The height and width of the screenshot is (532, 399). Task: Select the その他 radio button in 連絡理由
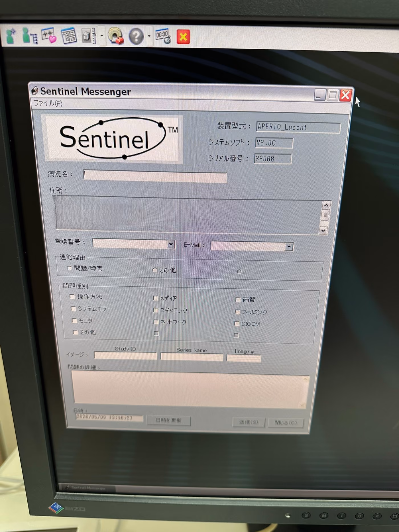[155, 270]
